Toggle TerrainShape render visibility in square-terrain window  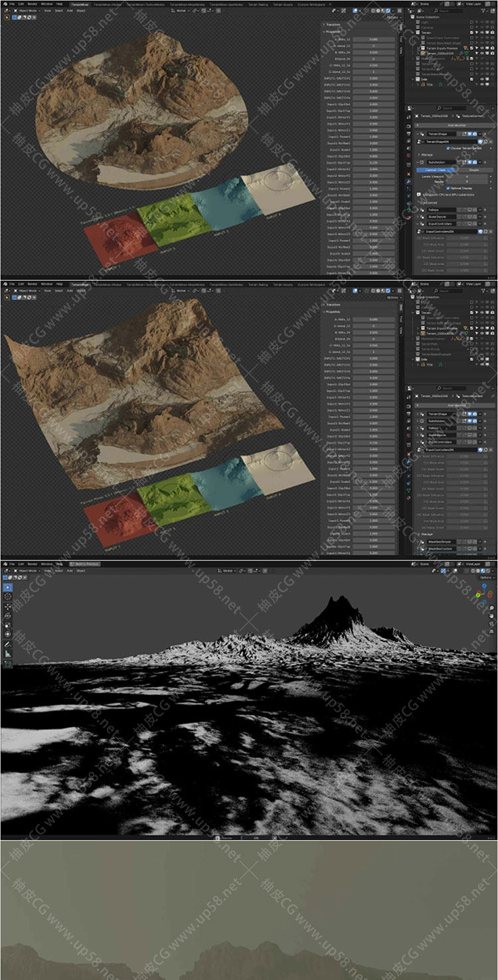474,414
